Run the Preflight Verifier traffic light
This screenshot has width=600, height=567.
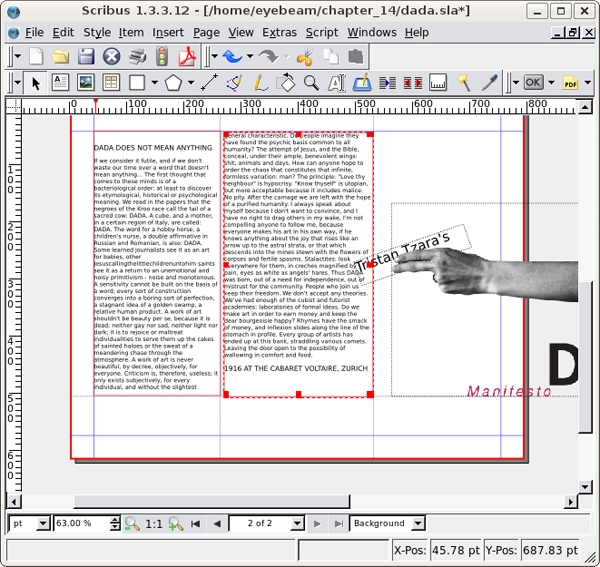tap(162, 57)
